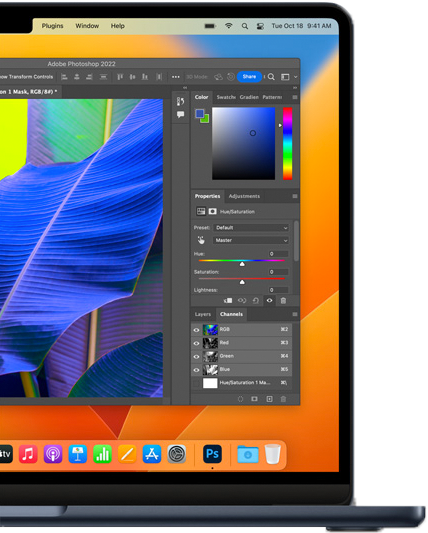
Task: Open the Master color range dropdown
Action: (x=251, y=240)
